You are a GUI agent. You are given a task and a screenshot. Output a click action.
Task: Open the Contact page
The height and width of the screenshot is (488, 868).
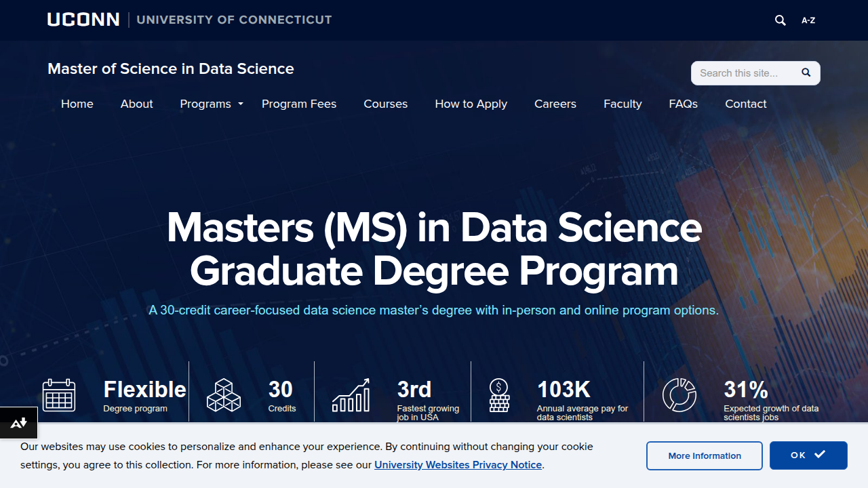[x=746, y=104]
